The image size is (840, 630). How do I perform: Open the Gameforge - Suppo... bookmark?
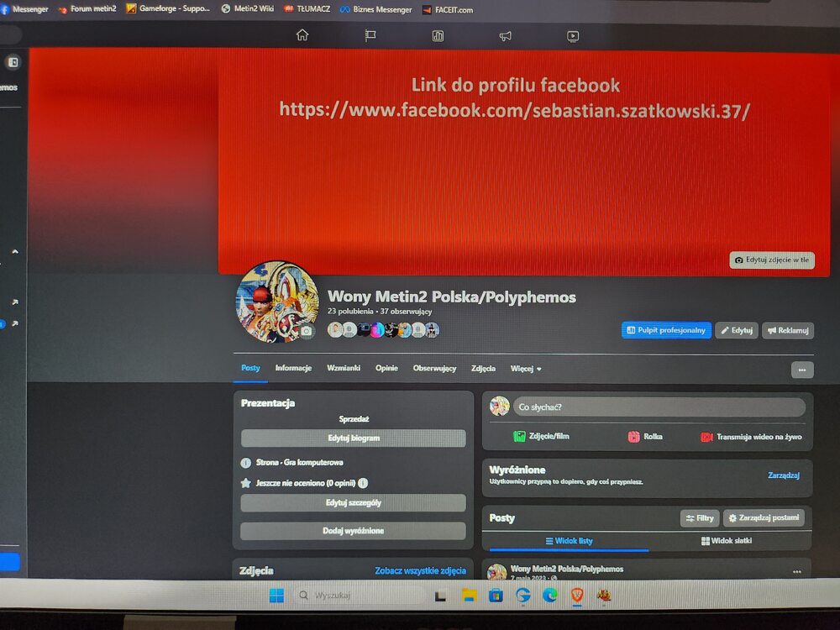tap(168, 8)
